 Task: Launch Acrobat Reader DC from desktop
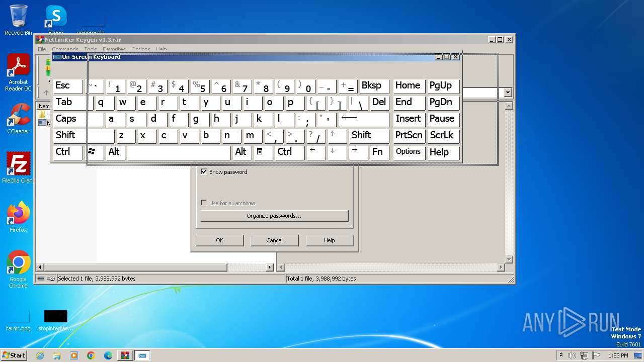coord(18,73)
